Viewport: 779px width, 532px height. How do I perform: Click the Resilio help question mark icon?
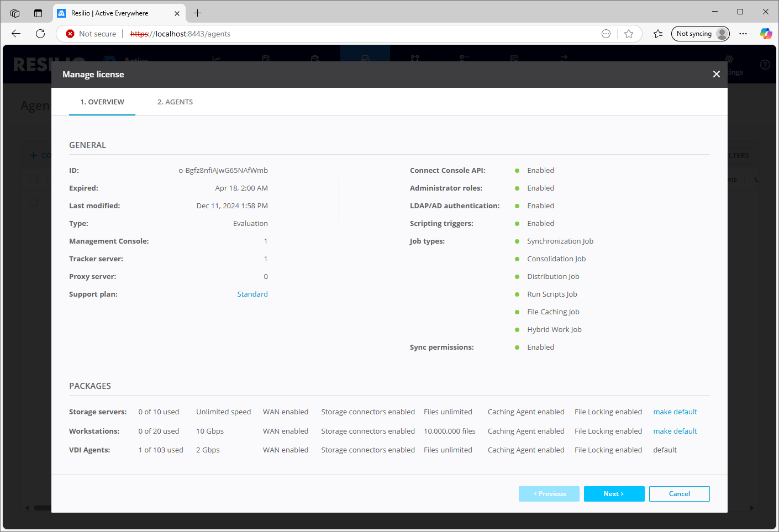coord(765,65)
